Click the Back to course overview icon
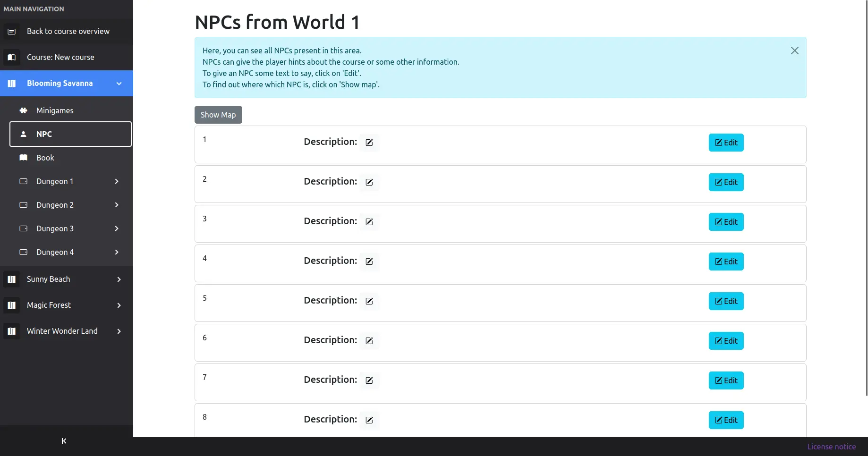Image resolution: width=868 pixels, height=456 pixels. click(x=12, y=32)
